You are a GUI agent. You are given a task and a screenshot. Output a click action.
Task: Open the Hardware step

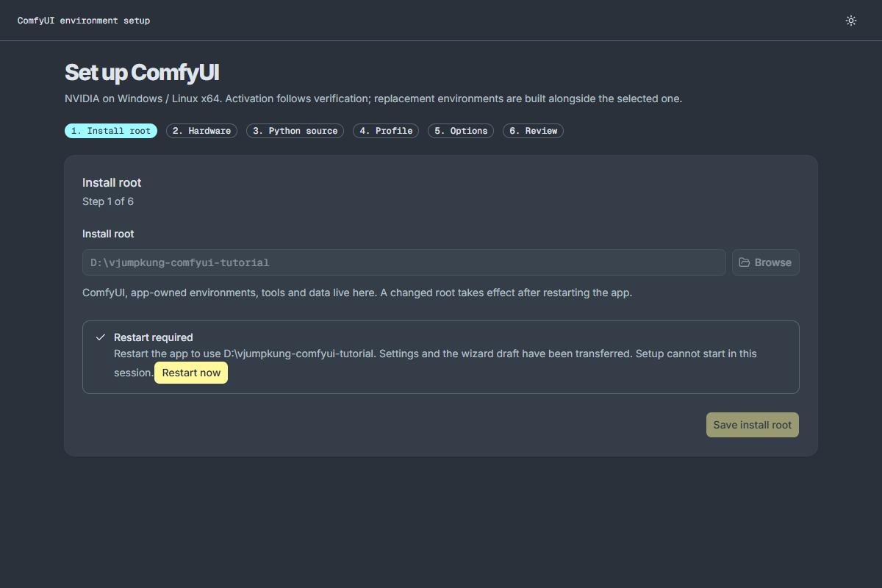(202, 131)
